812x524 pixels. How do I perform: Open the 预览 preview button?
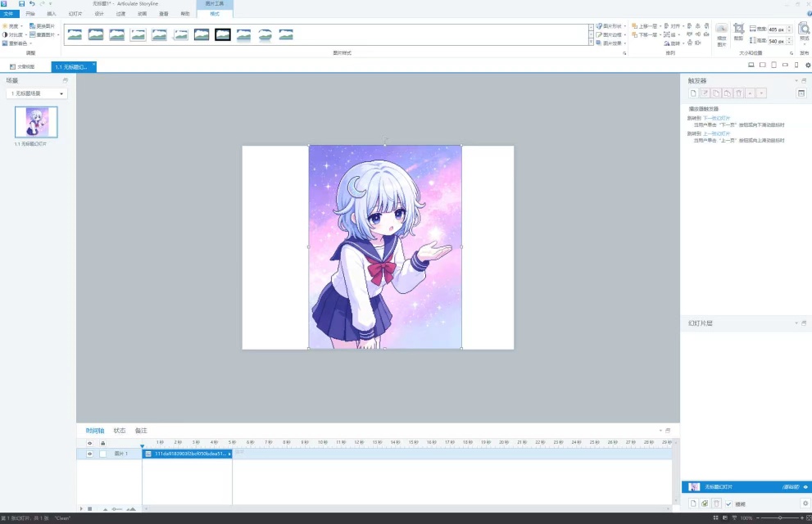[805, 32]
